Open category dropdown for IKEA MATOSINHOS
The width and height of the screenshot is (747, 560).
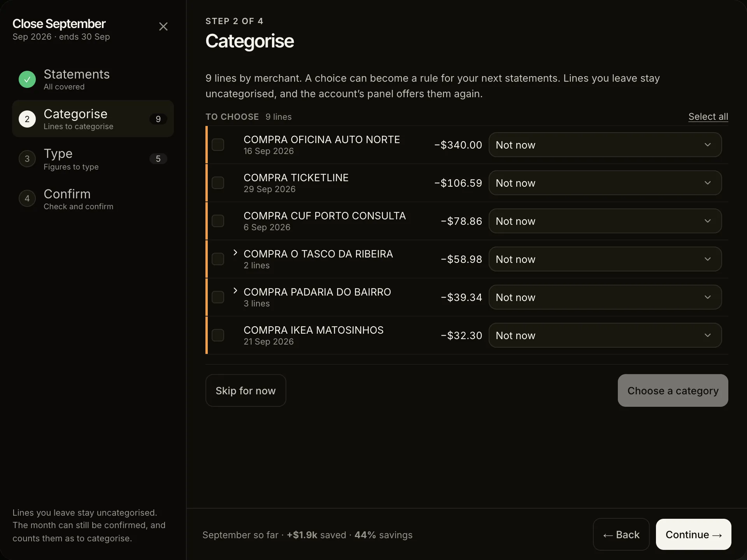coord(605,335)
